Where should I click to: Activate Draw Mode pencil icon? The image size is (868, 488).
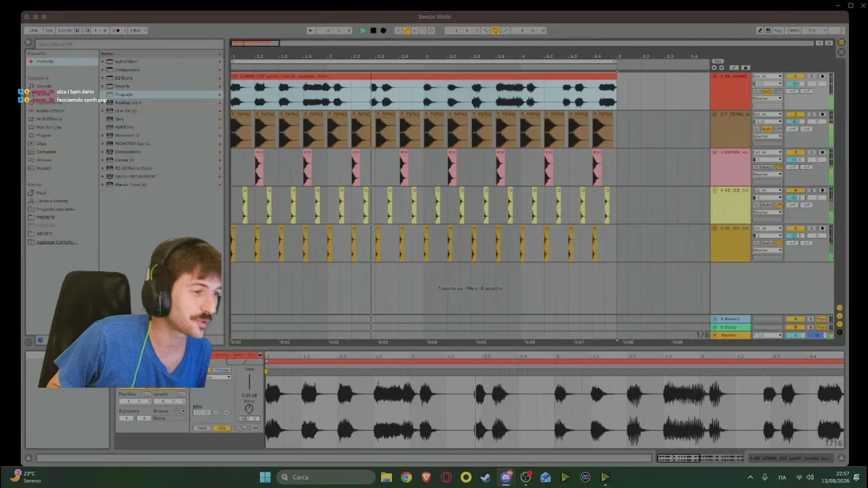(x=760, y=30)
